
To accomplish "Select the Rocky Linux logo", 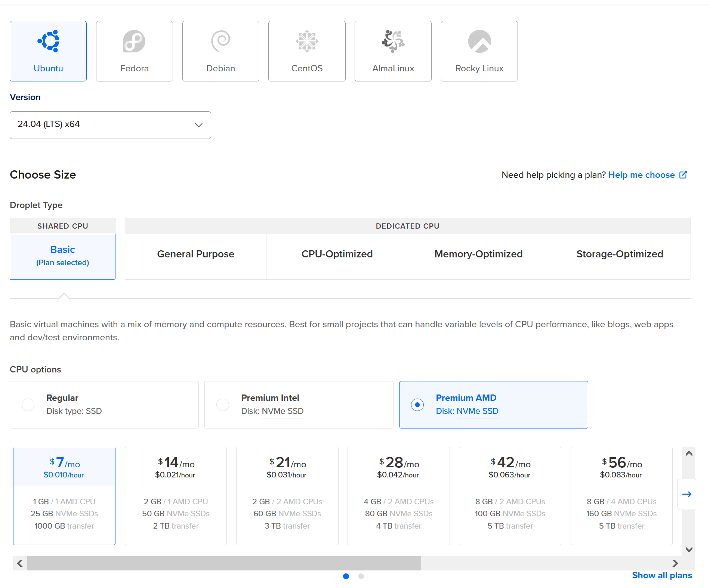I will [x=479, y=41].
